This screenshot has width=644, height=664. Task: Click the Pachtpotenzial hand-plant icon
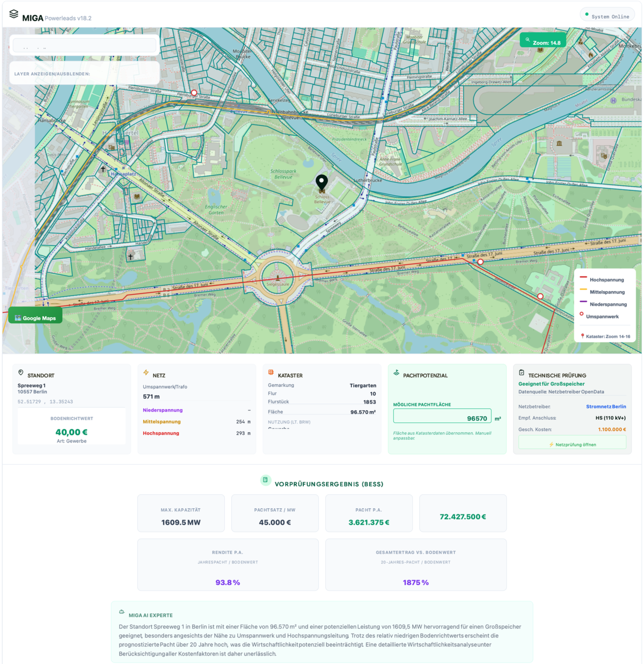397,373
